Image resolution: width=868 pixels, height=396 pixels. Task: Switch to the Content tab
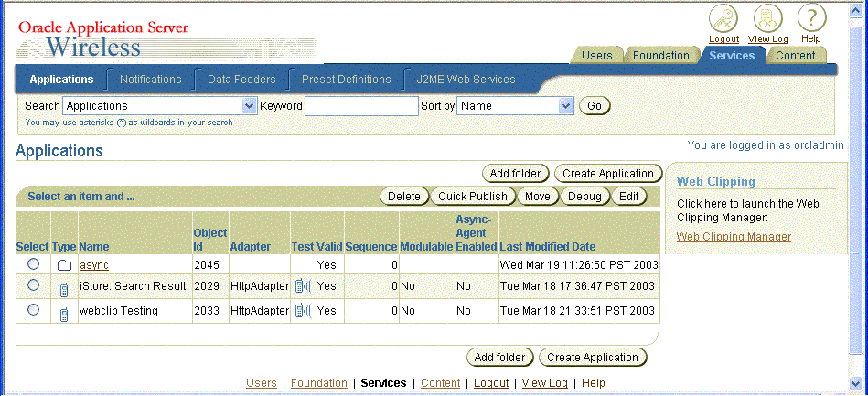[x=796, y=56]
